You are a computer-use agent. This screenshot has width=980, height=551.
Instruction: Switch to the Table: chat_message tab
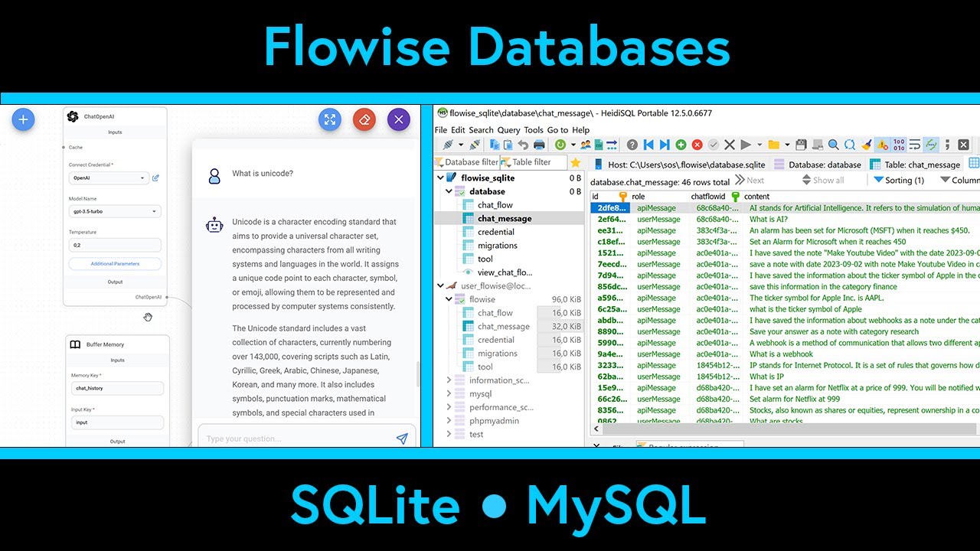[x=914, y=165]
